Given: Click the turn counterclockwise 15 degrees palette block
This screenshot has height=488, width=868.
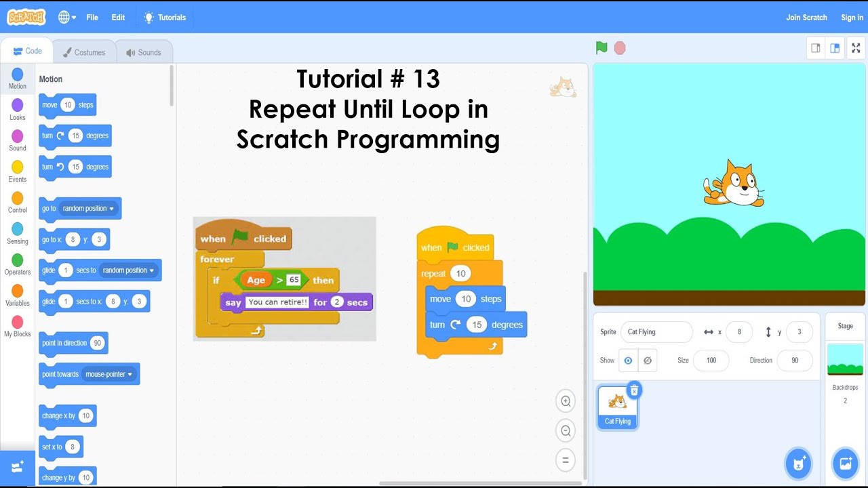Looking at the screenshot, I should coord(75,167).
